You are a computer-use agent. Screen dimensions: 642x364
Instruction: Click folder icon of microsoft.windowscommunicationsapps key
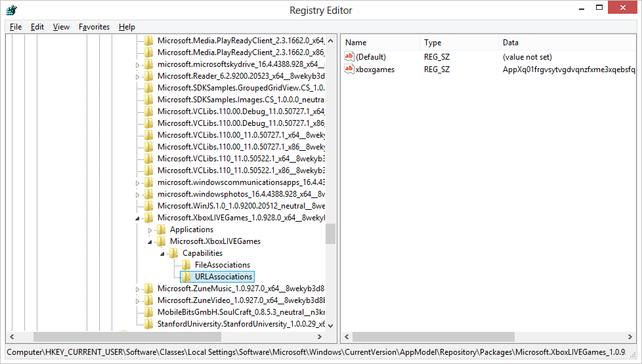pyautogui.click(x=149, y=182)
